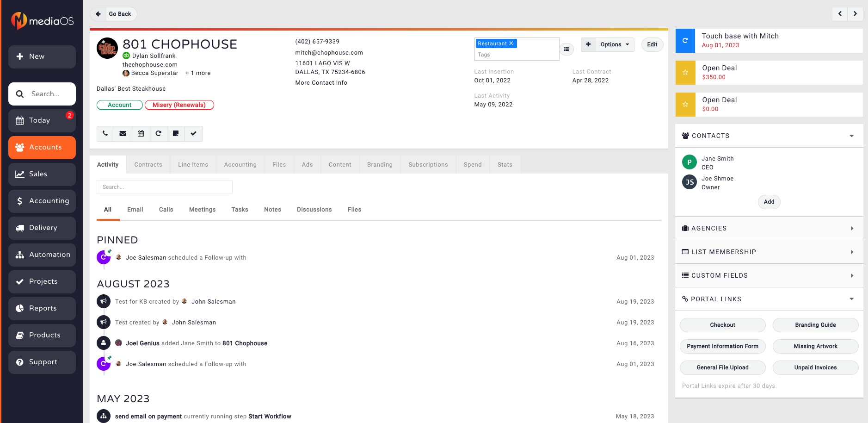Screen dimensions: 868x423
Task: Click the calendar meeting icon in the action toolbar
Action: click(x=141, y=134)
